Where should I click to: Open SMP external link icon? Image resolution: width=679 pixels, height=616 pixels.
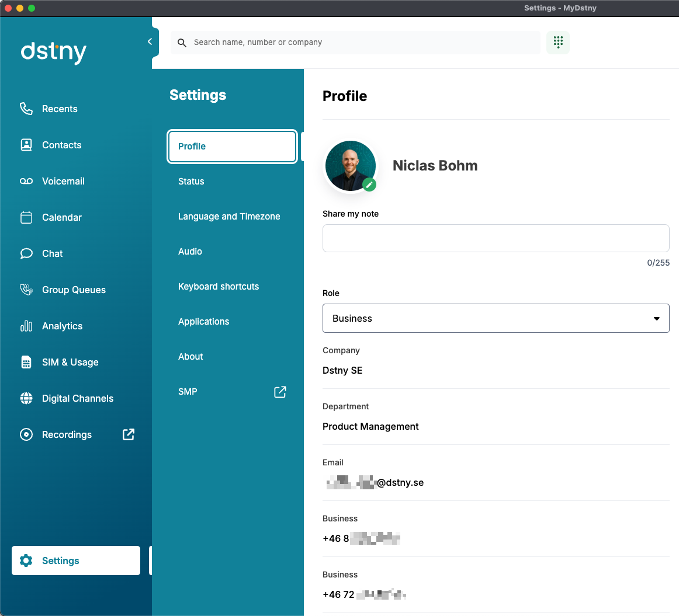280,392
